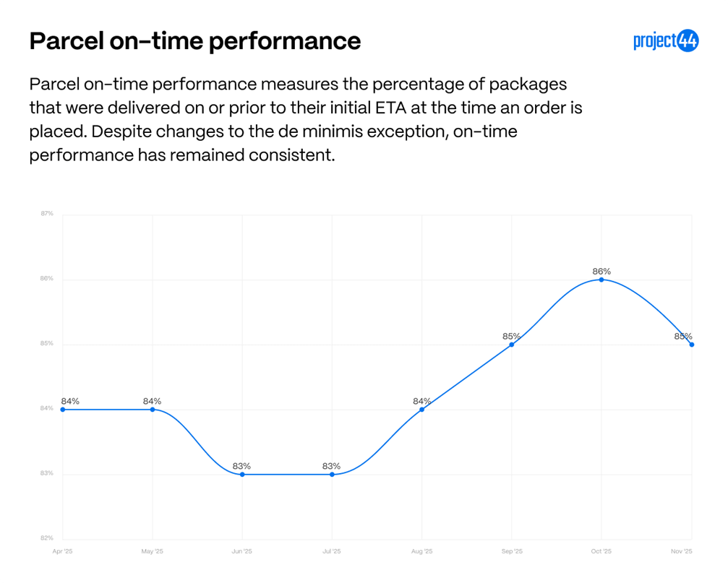Click the "Parcel on-time performance" heading
Screen dimensions: 728x583
(195, 41)
